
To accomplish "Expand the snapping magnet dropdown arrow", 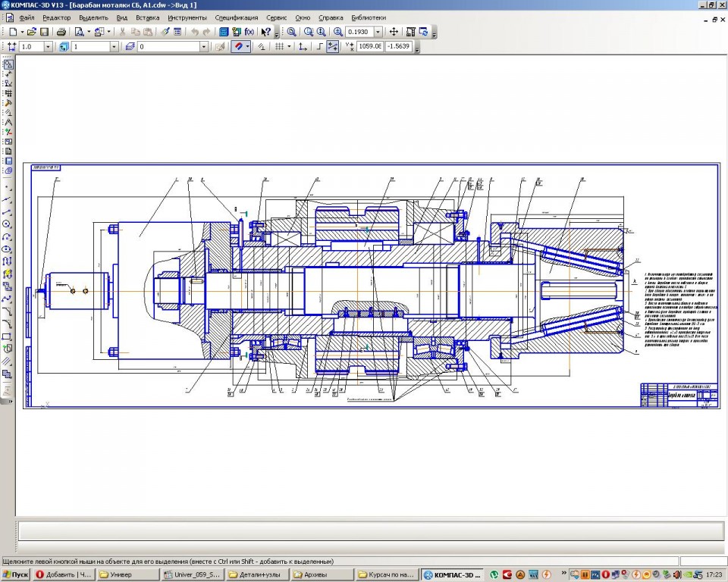I will (x=247, y=46).
